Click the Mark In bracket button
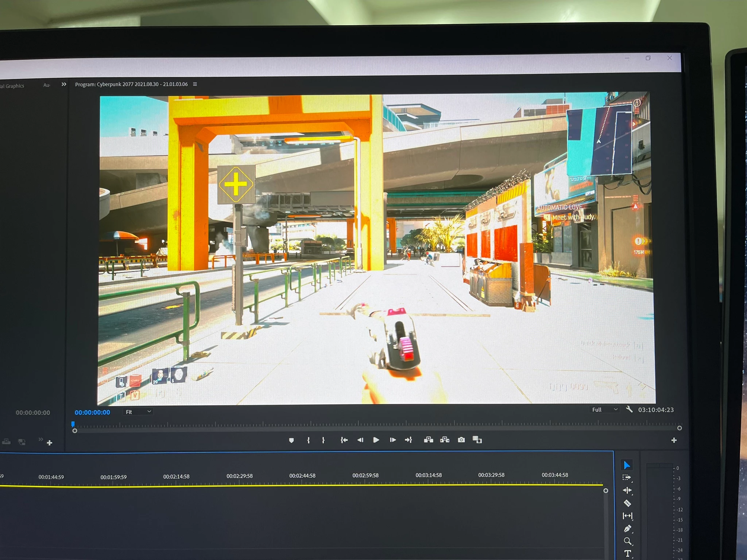The width and height of the screenshot is (747, 560). (308, 440)
